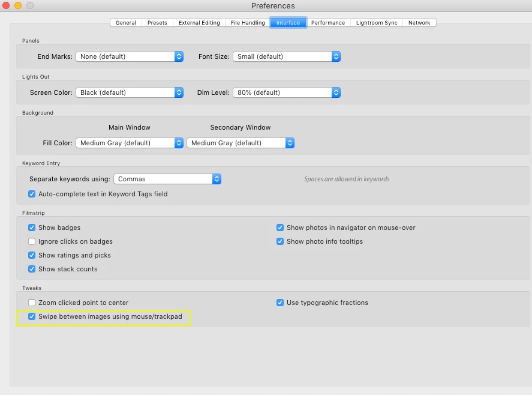The width and height of the screenshot is (532, 395).
Task: Toggle Swipe between images using mouse/trackpad
Action: point(32,316)
